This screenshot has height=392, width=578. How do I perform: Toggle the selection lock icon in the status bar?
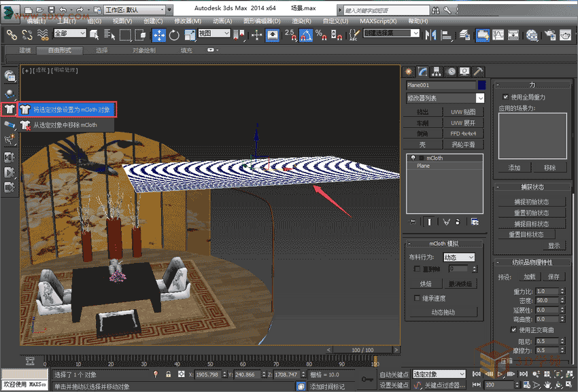point(168,374)
